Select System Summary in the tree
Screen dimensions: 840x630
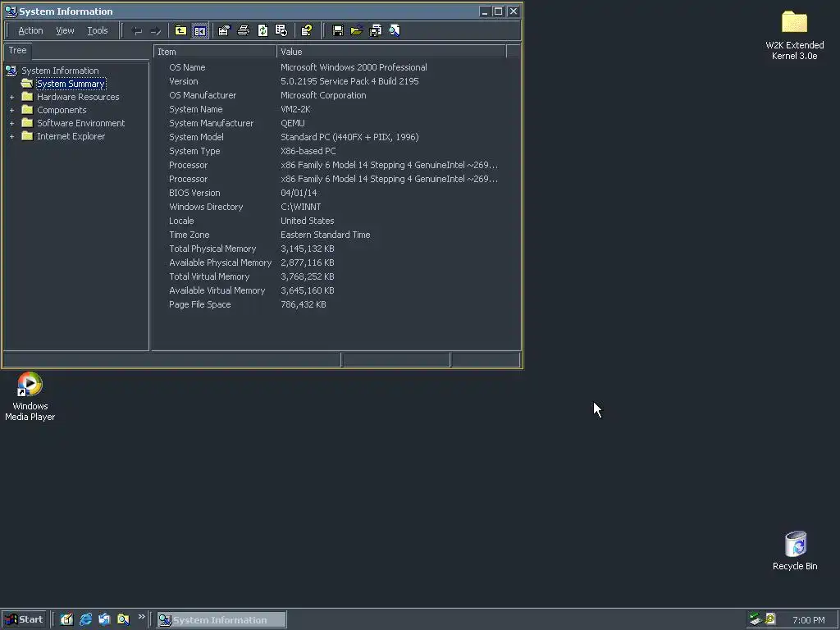[71, 84]
